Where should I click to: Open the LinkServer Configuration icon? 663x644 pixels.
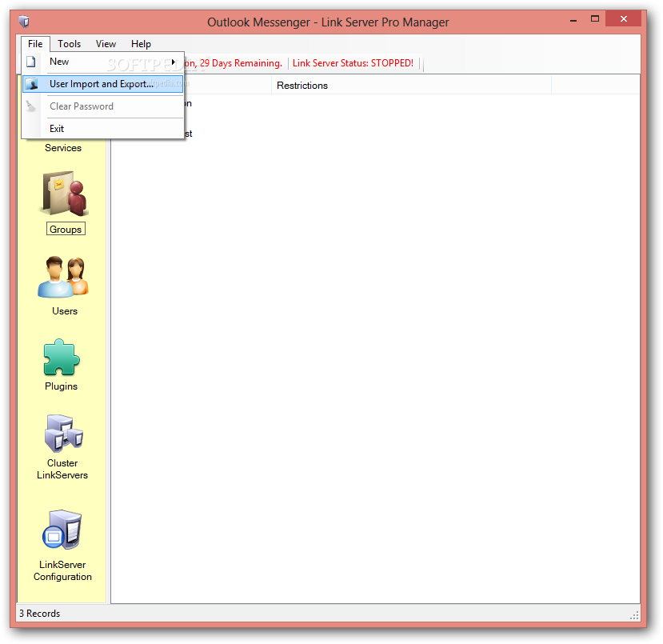tap(62, 530)
